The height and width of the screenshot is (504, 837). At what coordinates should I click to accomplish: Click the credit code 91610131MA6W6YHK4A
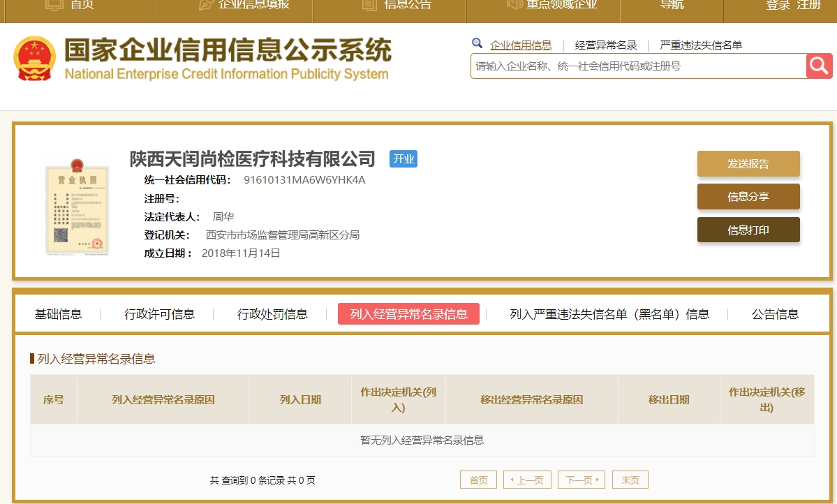point(304,180)
